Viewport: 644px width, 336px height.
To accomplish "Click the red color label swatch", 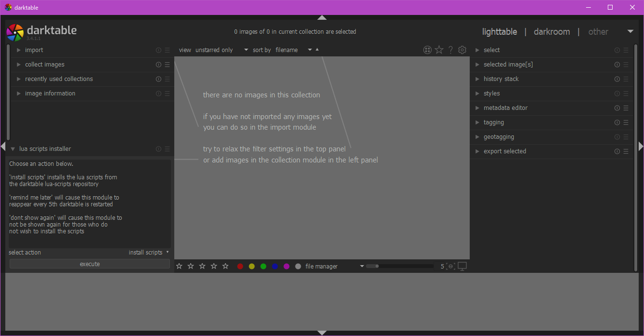I will point(240,266).
